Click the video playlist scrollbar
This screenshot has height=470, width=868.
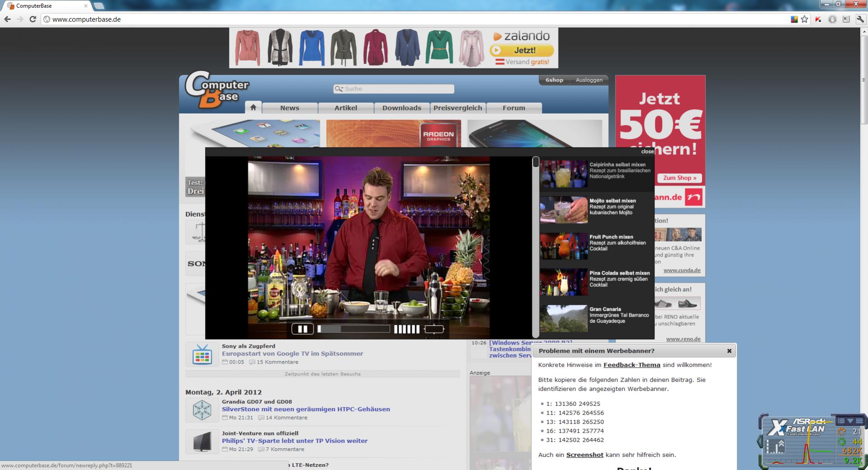[x=536, y=247]
